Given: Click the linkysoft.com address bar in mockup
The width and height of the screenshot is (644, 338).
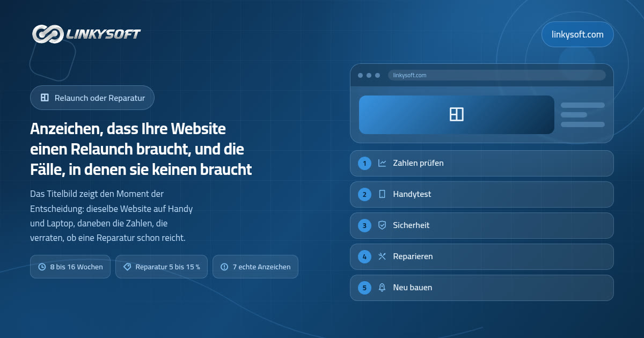Looking at the screenshot, I should (497, 75).
